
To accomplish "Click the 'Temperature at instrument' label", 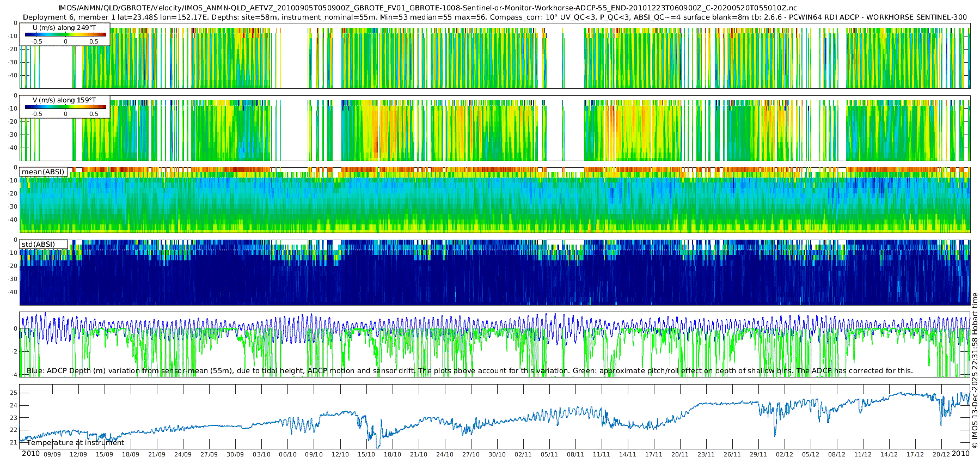I will [76, 443].
